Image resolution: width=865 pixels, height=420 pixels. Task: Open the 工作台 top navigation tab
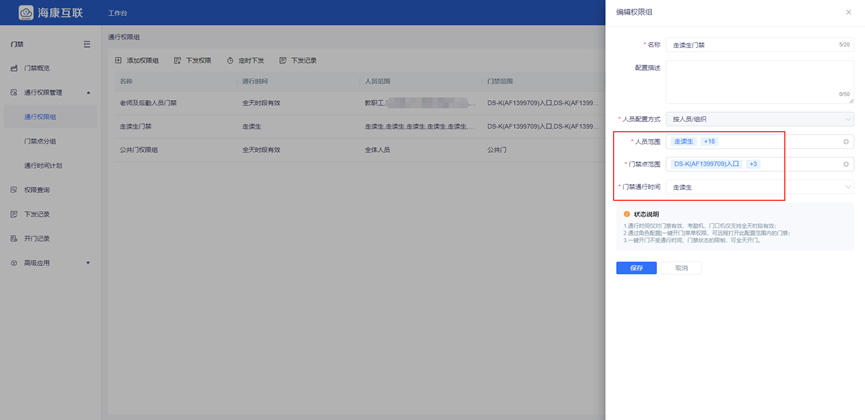point(118,12)
